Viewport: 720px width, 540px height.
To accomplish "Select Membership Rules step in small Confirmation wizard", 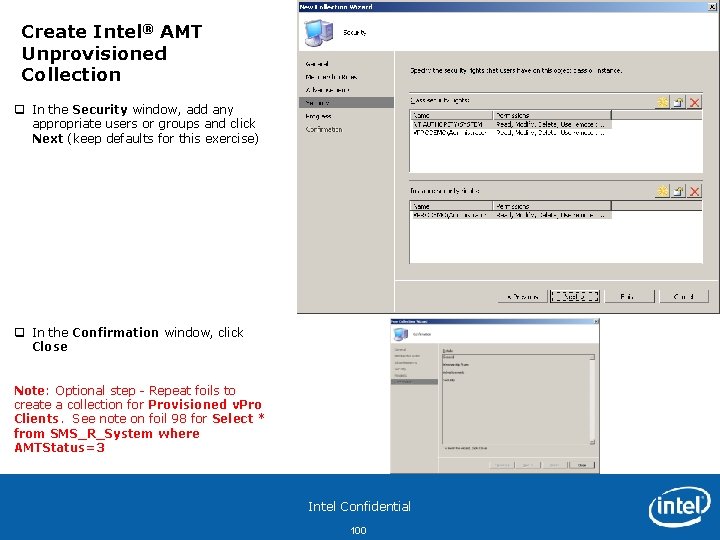I will [x=407, y=356].
